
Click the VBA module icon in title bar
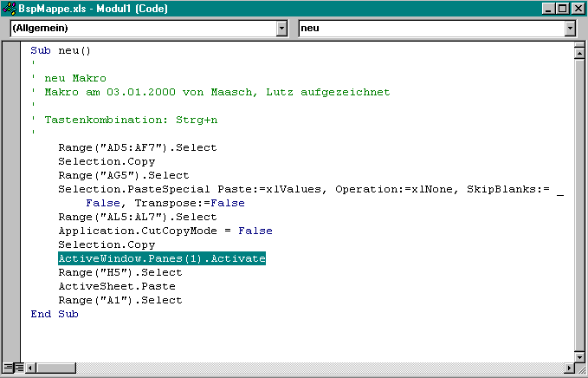click(x=10, y=9)
